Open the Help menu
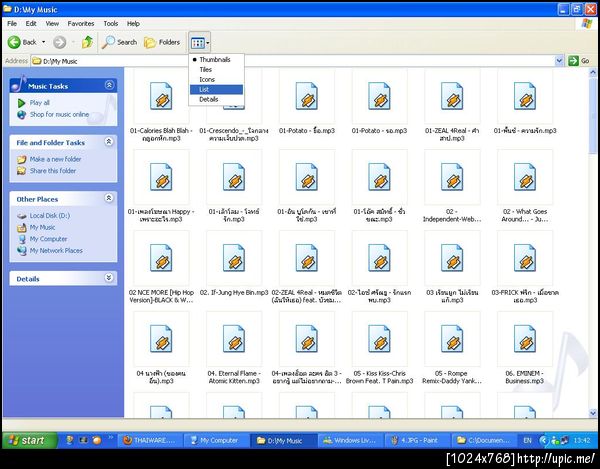 pyautogui.click(x=133, y=23)
